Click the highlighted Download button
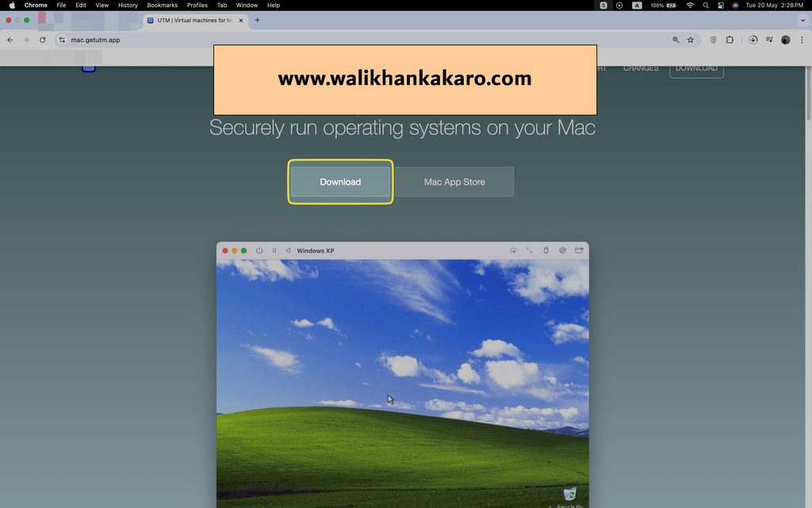 pyautogui.click(x=340, y=182)
